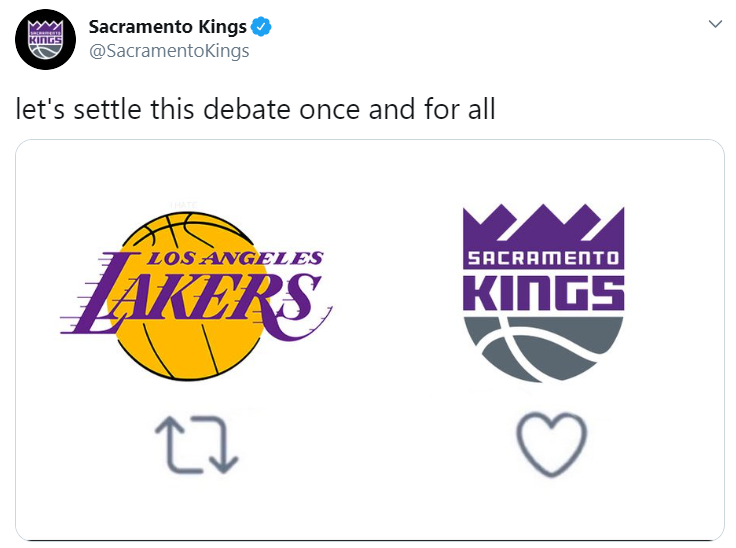Click the blank card area below the heart icon
This screenshot has height=548, width=736.
pyautogui.click(x=550, y=510)
